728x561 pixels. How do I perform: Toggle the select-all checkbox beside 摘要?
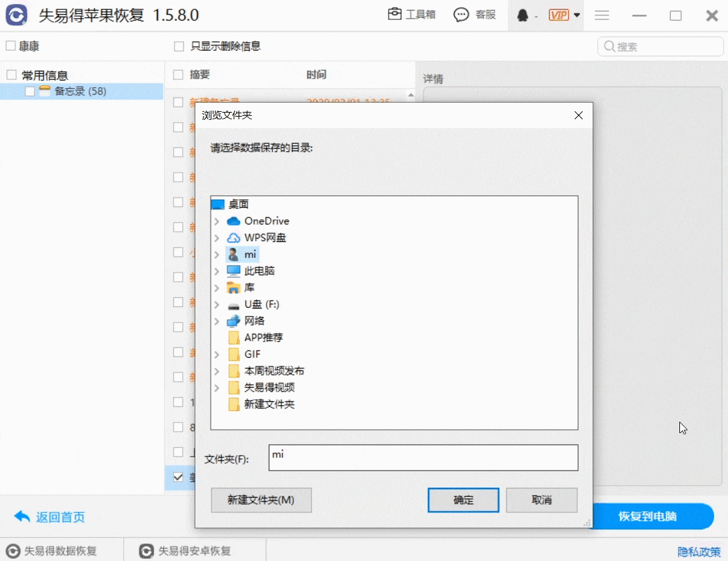coord(178,74)
